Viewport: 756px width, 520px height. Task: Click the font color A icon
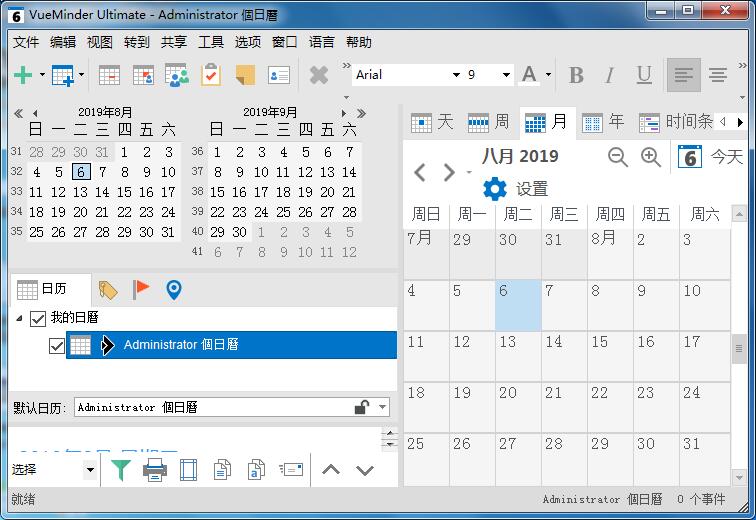[x=529, y=75]
